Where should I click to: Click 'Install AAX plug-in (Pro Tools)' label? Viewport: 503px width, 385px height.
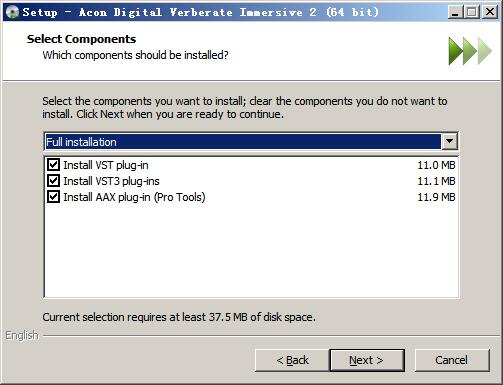point(134,197)
